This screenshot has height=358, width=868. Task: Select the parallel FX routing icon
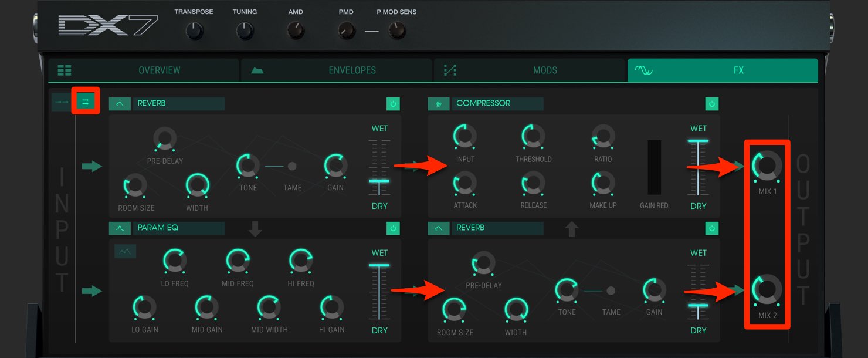(85, 102)
